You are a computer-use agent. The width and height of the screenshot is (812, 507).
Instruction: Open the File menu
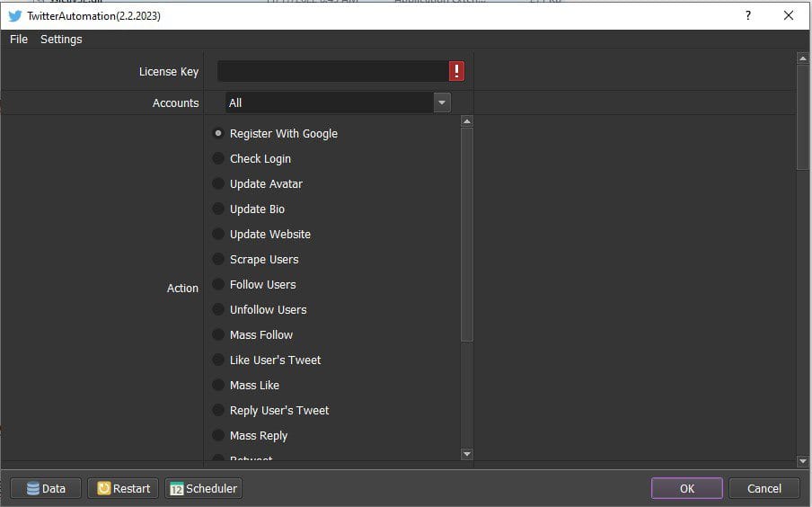tap(19, 40)
